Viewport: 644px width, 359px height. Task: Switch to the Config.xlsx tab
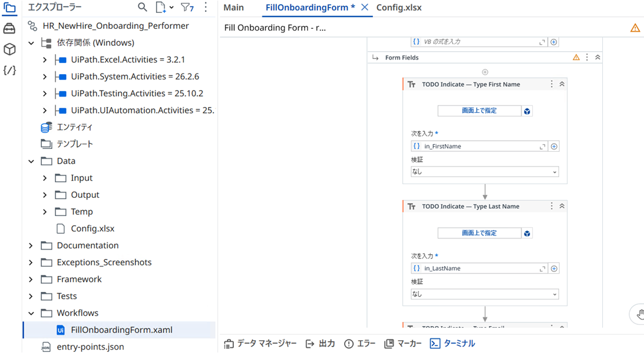pos(399,8)
